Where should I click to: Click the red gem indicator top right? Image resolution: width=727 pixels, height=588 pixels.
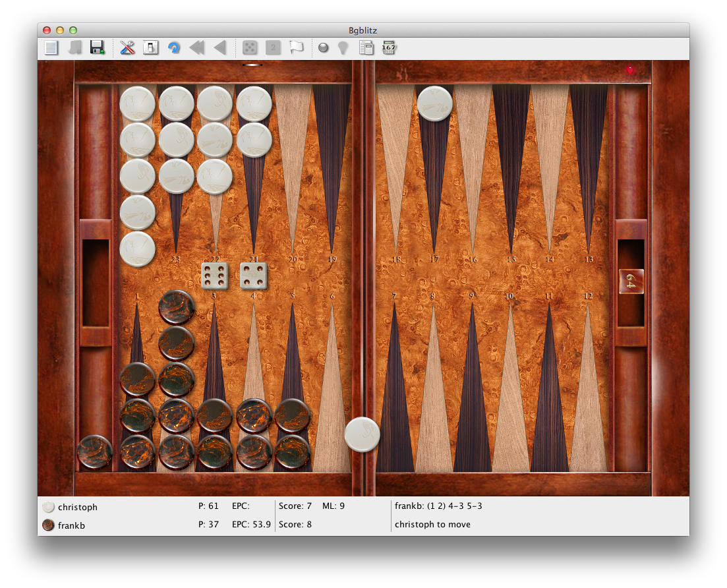630,70
